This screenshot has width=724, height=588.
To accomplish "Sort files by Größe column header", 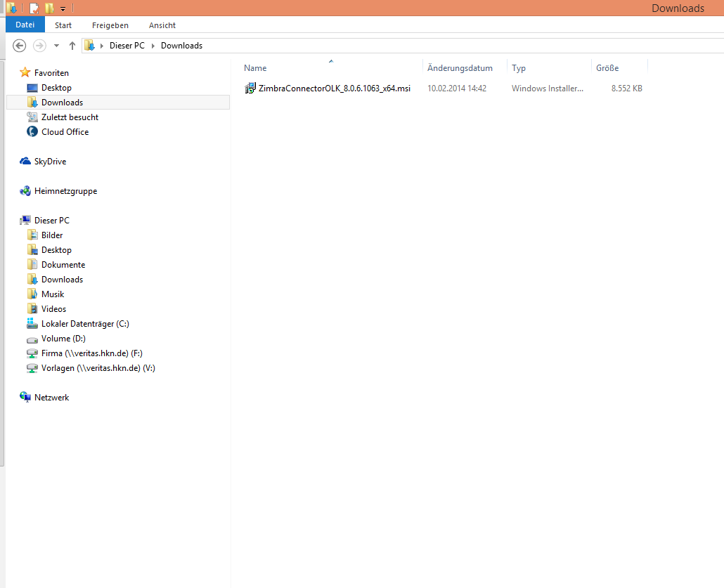I will [607, 68].
